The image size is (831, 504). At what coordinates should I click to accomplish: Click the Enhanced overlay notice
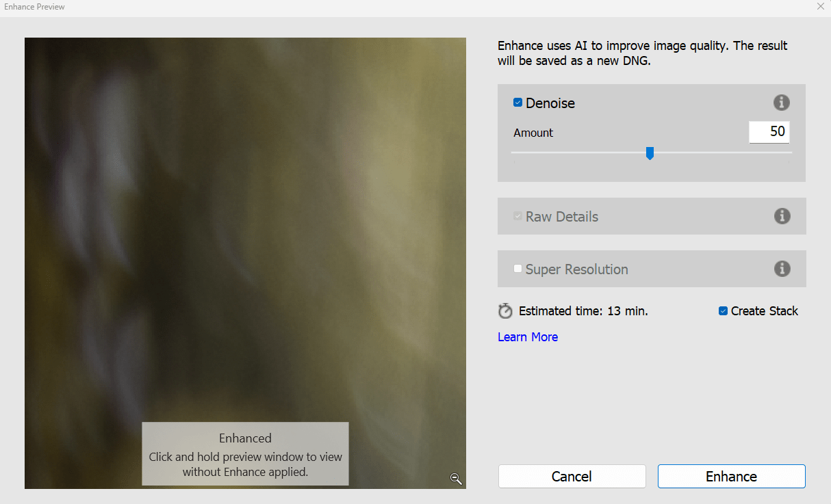click(245, 453)
